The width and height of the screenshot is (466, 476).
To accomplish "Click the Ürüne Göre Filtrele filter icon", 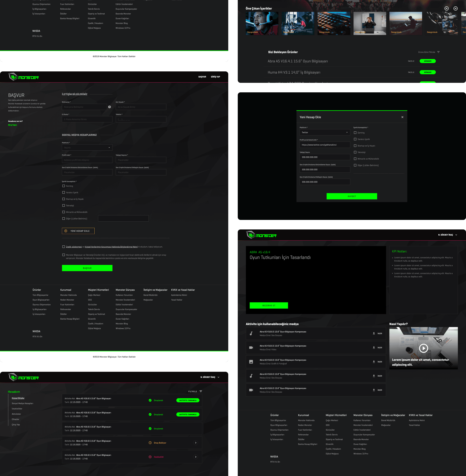I will pos(438,52).
